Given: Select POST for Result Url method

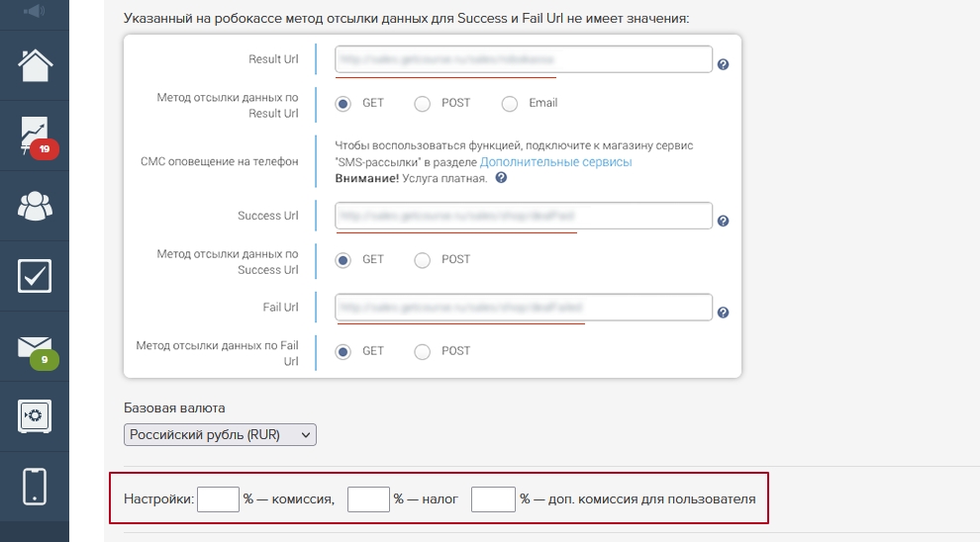Looking at the screenshot, I should coord(423,103).
